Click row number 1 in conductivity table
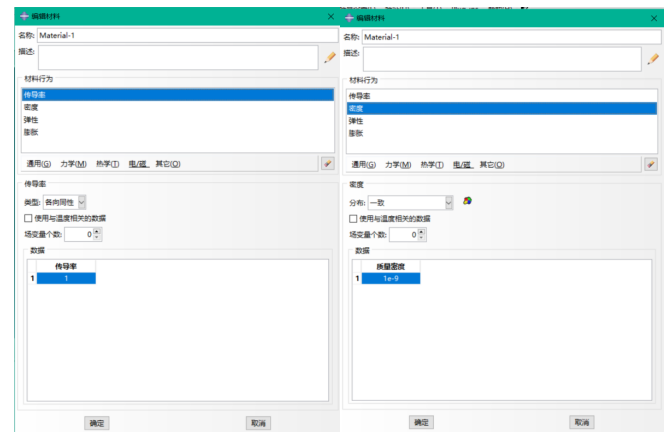Viewport: 665px width, 439px height. click(32, 278)
